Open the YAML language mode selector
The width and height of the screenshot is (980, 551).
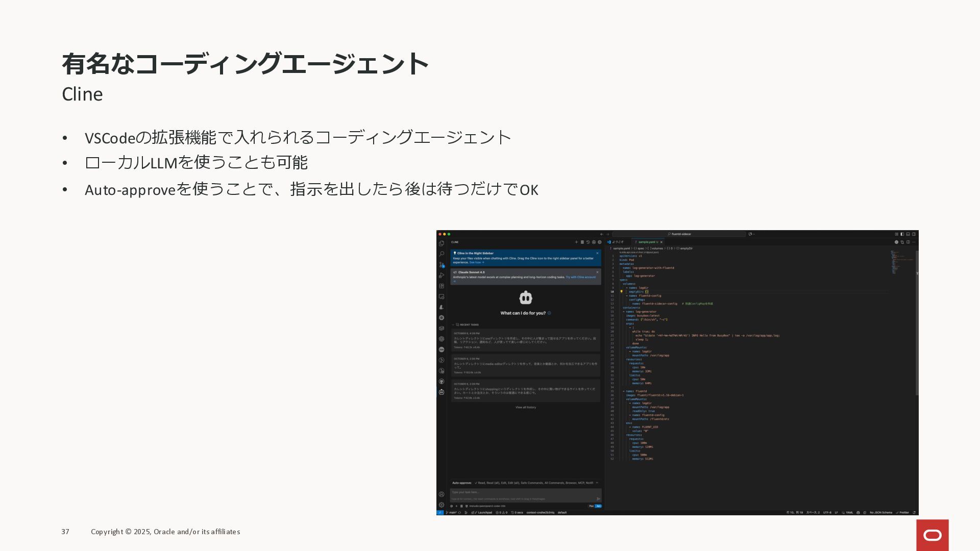(849, 512)
